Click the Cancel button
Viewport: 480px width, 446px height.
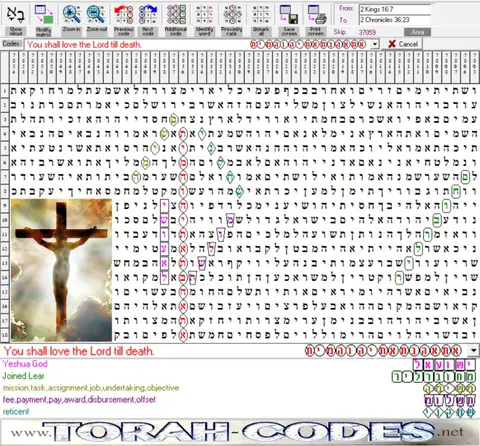click(x=402, y=44)
